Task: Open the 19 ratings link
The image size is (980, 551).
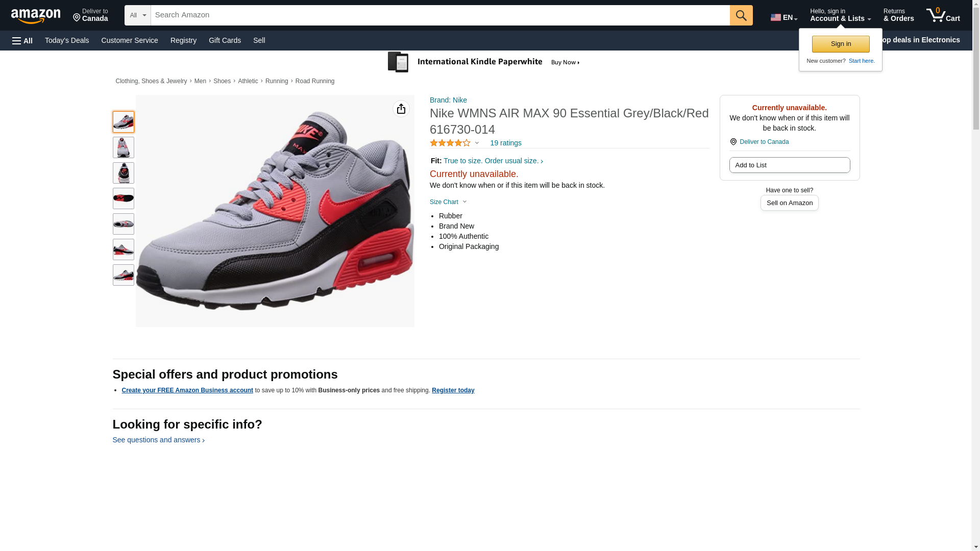Action: pyautogui.click(x=505, y=143)
